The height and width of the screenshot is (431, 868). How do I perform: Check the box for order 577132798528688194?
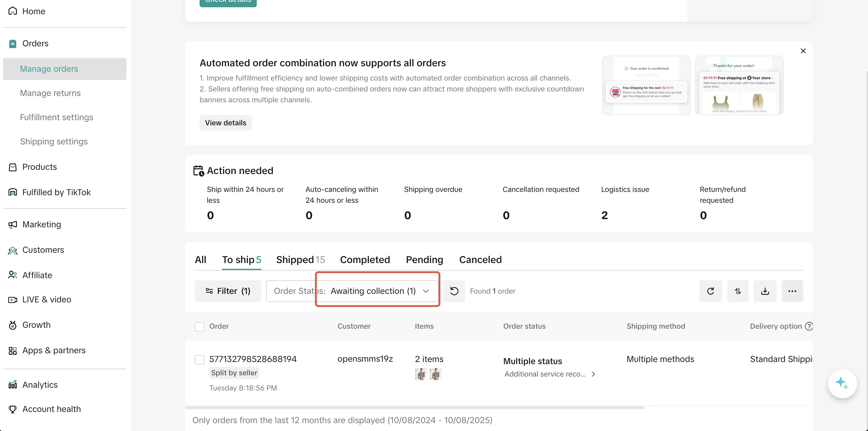pos(200,360)
